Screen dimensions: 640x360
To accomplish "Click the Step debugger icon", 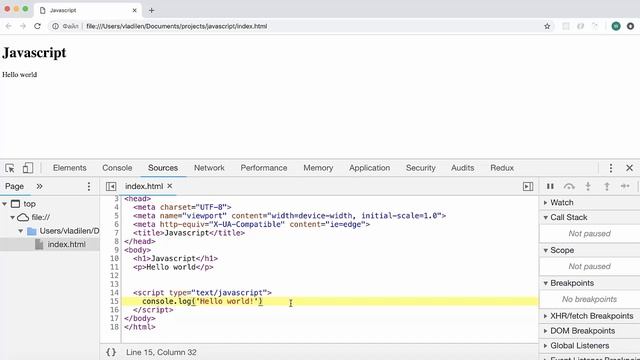I will [625, 186].
